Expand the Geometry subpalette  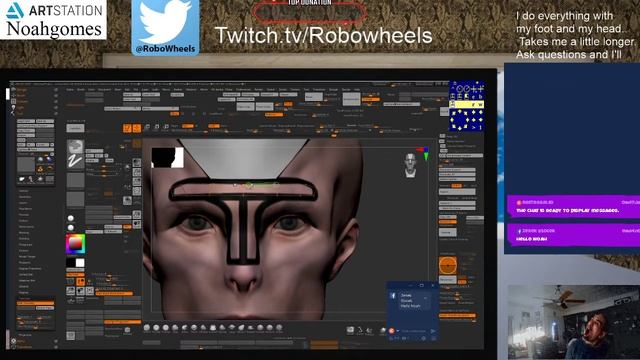[24, 197]
